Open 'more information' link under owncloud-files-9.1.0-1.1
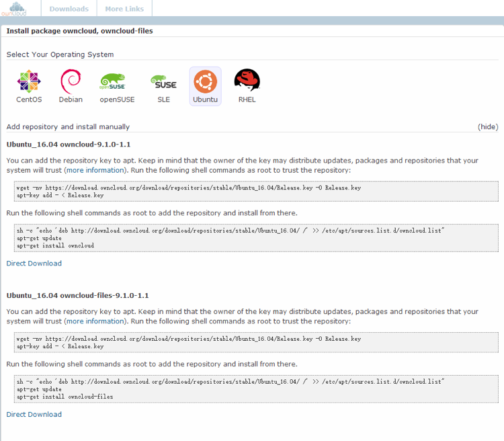 pos(95,321)
